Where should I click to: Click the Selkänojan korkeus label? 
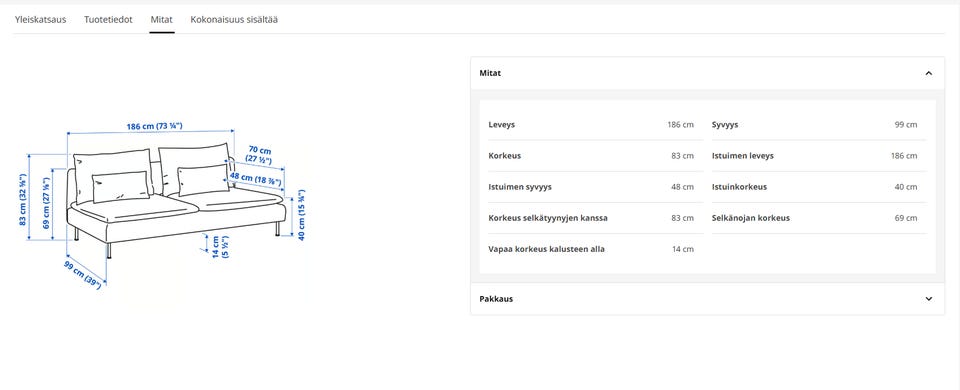click(x=751, y=218)
